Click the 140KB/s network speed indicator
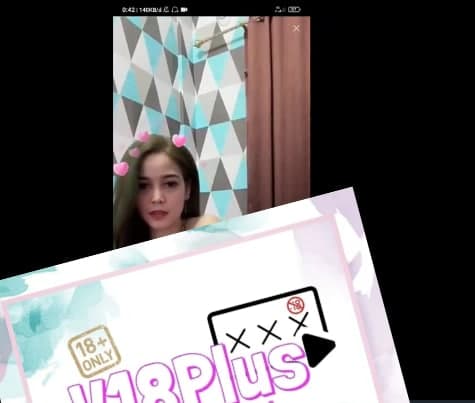This screenshot has width=475, height=403. (x=150, y=10)
